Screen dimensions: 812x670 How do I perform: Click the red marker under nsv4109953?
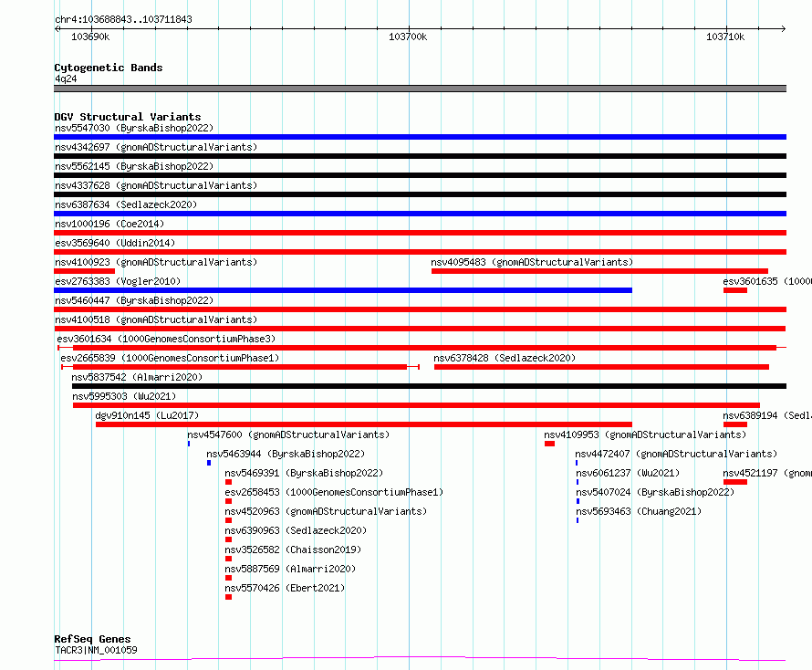549,444
